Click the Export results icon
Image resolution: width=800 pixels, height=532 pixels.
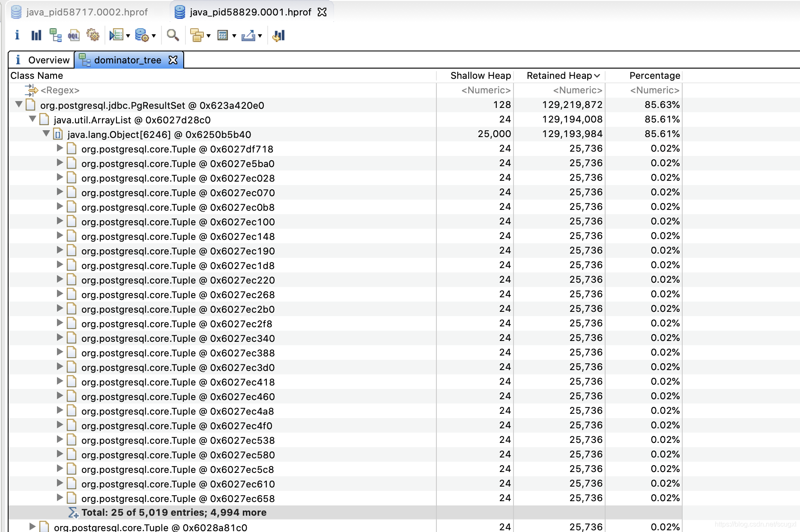(x=248, y=35)
